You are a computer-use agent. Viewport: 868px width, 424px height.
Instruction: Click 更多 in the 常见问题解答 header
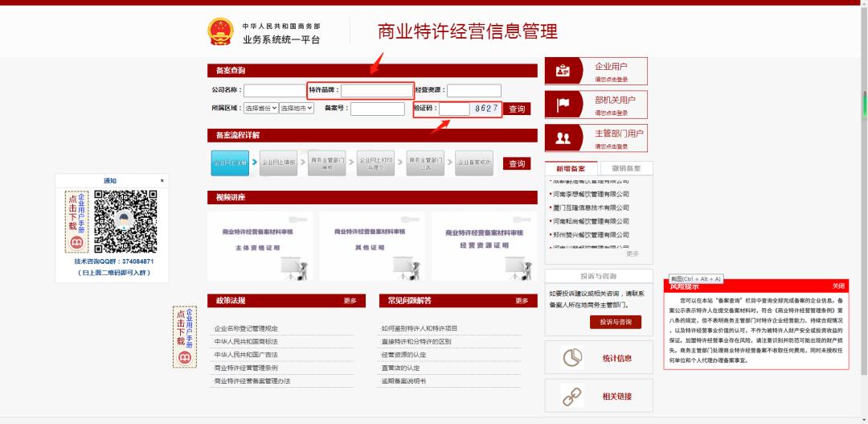click(x=522, y=301)
